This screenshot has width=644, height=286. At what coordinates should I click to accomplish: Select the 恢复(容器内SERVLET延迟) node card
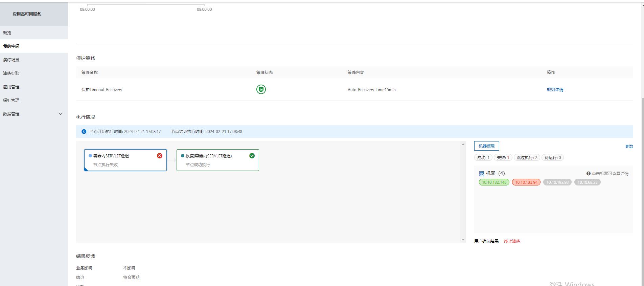218,160
